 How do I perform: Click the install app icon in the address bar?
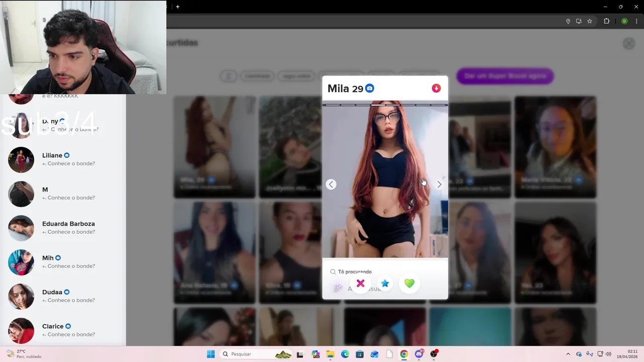point(579,21)
